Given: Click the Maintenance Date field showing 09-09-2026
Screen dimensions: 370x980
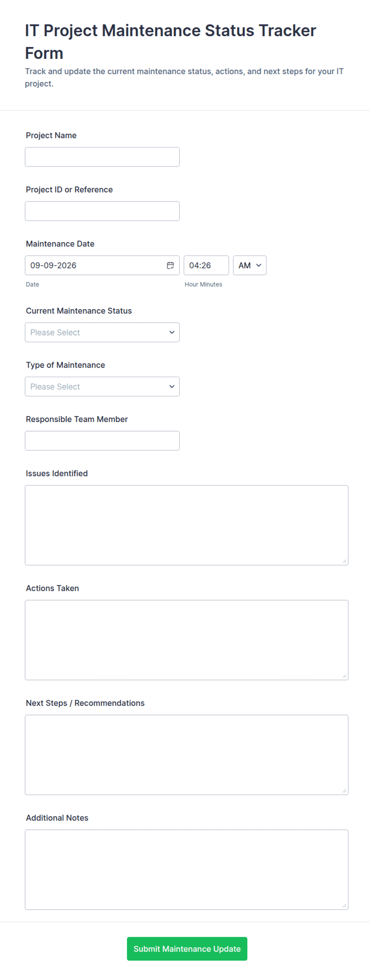Looking at the screenshot, I should (102, 265).
